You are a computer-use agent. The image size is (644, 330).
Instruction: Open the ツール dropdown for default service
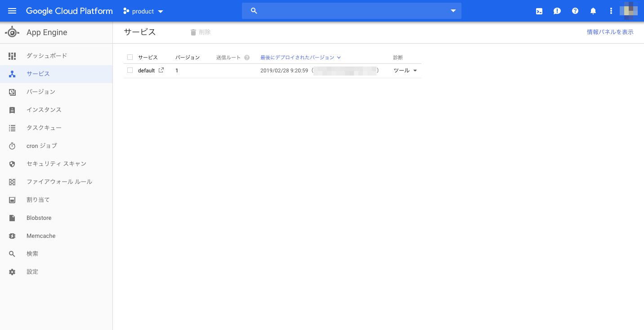(404, 70)
